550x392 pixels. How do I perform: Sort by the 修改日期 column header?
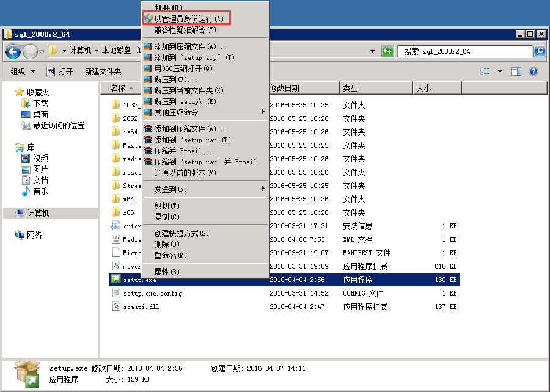click(304, 88)
